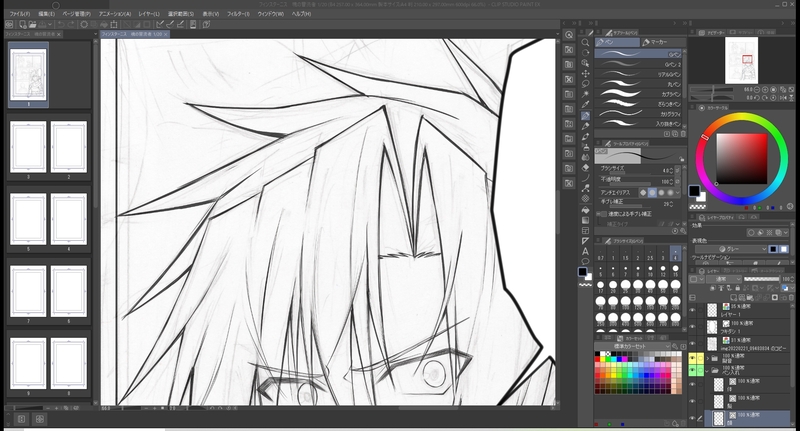Select the Zoom (magnifier) tool

[585, 42]
